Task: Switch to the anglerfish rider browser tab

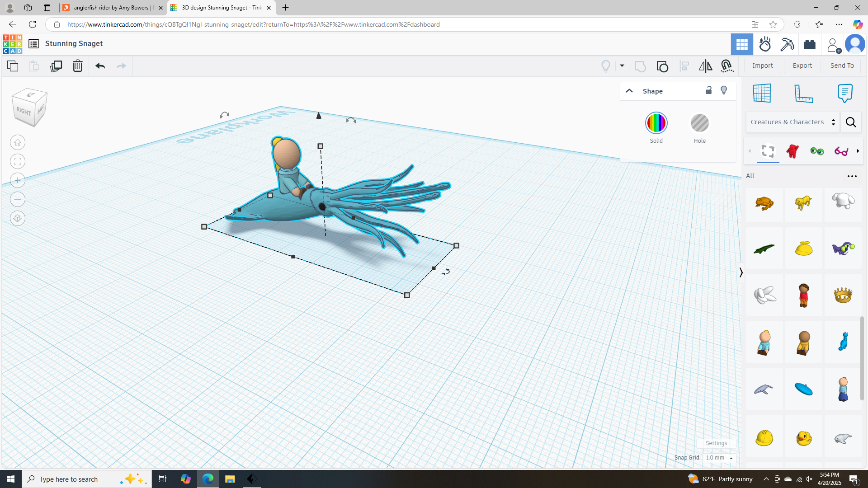Action: point(113,8)
